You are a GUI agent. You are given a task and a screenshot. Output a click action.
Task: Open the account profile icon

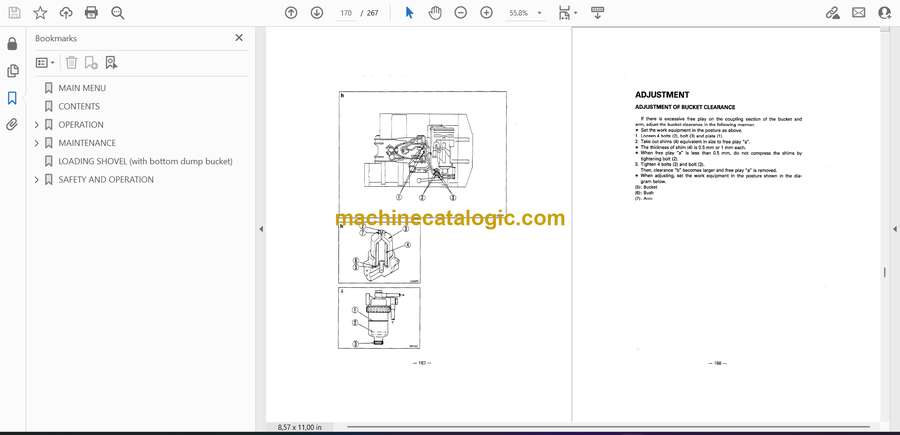tap(885, 13)
